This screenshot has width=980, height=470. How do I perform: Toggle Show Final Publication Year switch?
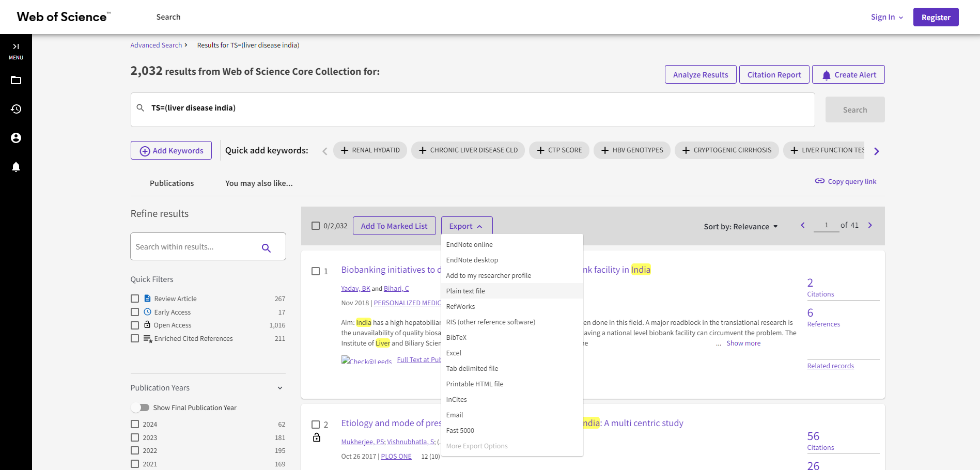[x=140, y=408]
